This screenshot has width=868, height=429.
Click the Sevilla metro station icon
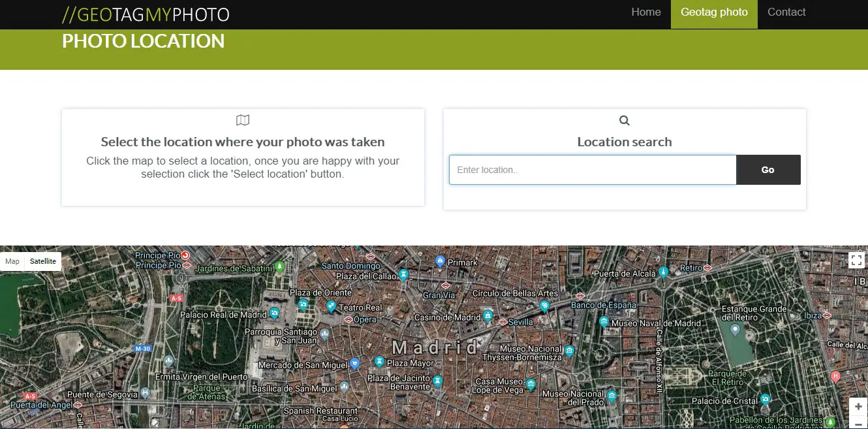pyautogui.click(x=503, y=322)
